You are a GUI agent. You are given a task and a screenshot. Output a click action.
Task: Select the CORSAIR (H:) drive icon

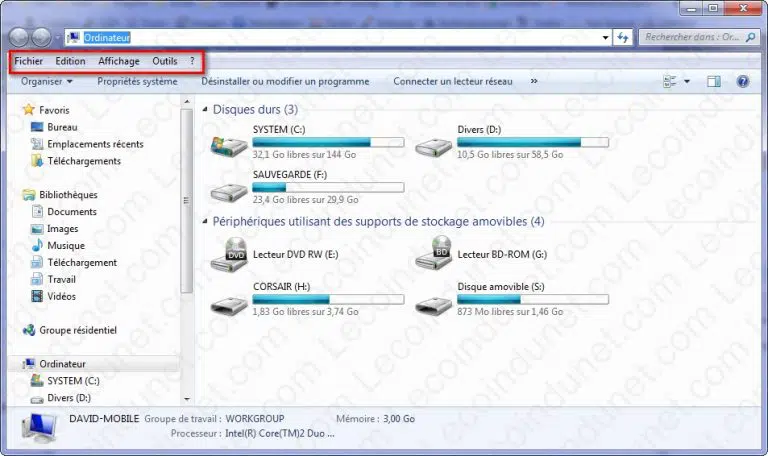229,306
